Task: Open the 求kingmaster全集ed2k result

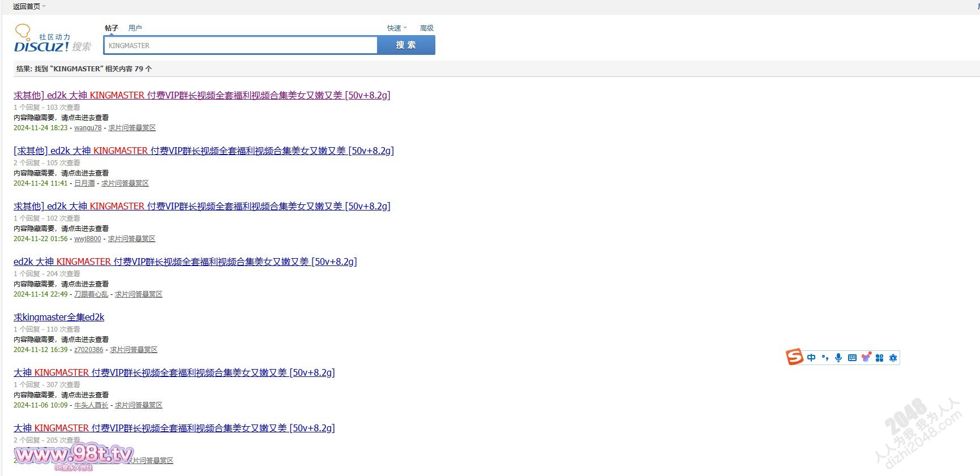Action: point(59,318)
